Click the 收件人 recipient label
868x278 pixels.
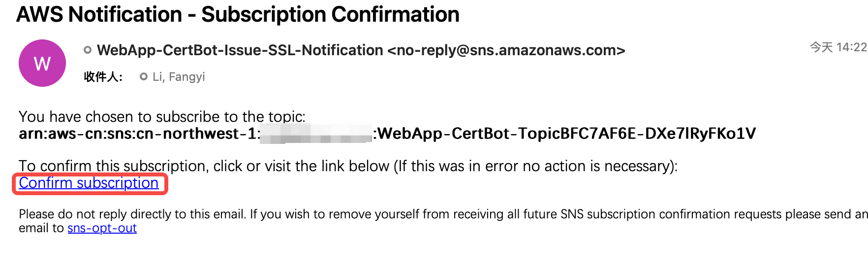coord(103,77)
